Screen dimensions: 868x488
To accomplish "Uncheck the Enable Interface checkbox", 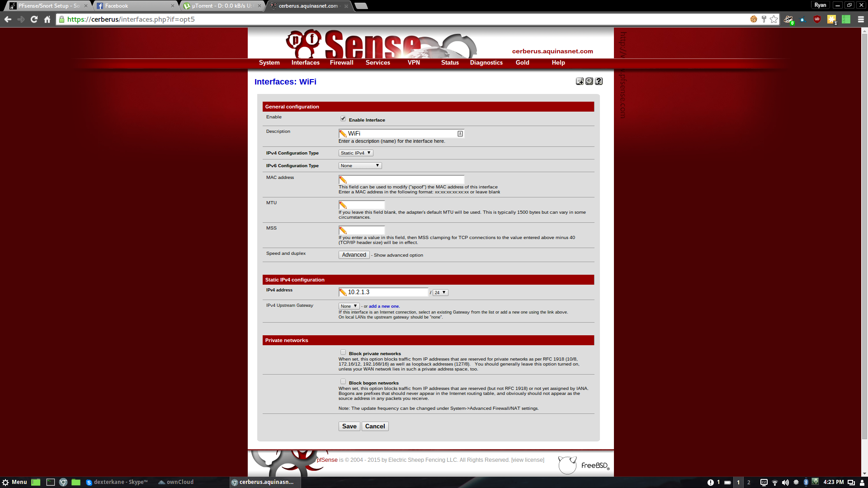I will point(343,119).
